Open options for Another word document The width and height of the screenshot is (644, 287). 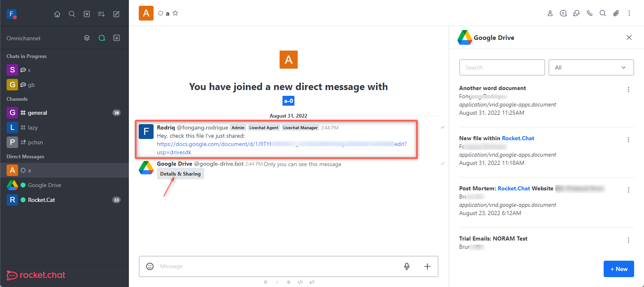(x=629, y=90)
